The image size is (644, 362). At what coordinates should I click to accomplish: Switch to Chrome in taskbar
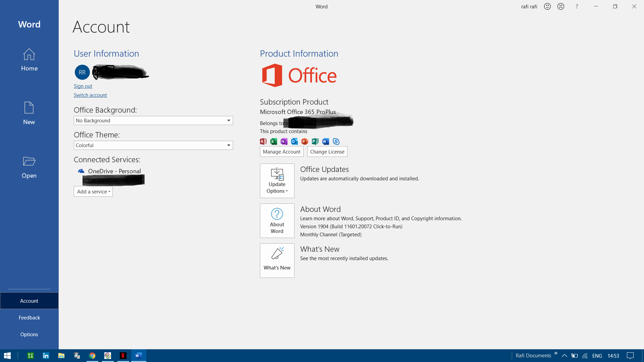[92, 356]
